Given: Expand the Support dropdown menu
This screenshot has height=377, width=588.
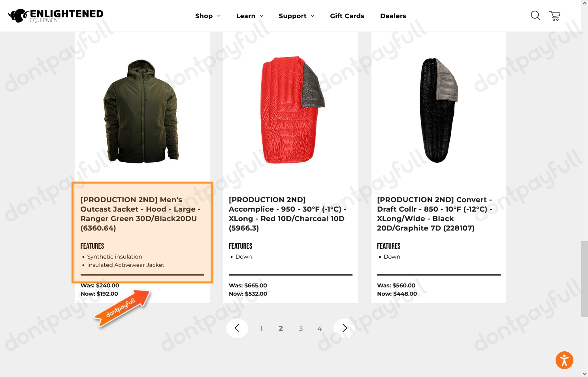Looking at the screenshot, I should (296, 16).
